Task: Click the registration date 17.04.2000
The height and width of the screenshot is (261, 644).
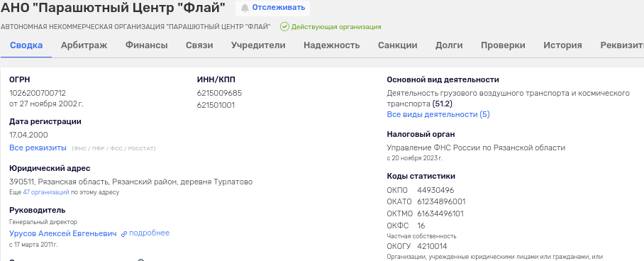Action: coord(28,135)
